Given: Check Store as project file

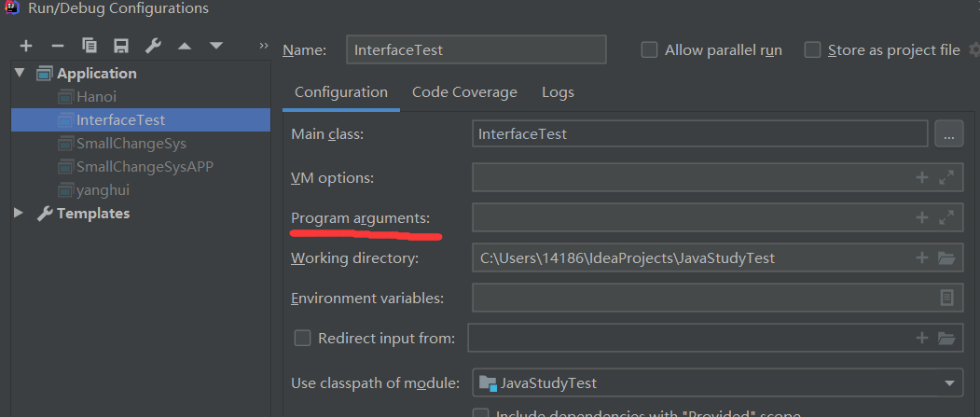Looking at the screenshot, I should click(813, 50).
